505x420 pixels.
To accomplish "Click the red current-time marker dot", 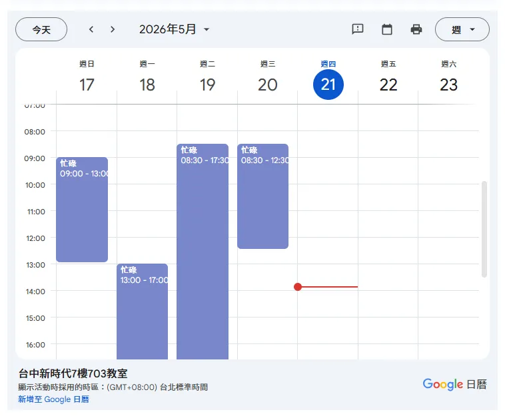I will tap(298, 287).
